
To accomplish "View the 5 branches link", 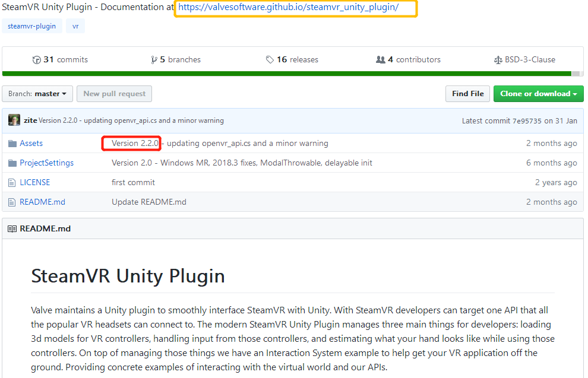I will tap(175, 59).
